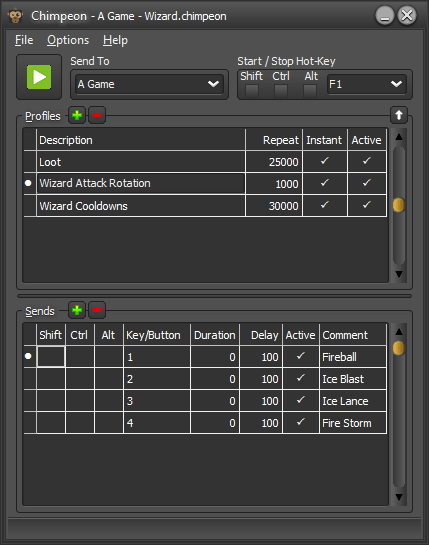Image resolution: width=429 pixels, height=545 pixels.
Task: Start sending with the green play button
Action: 39,77
